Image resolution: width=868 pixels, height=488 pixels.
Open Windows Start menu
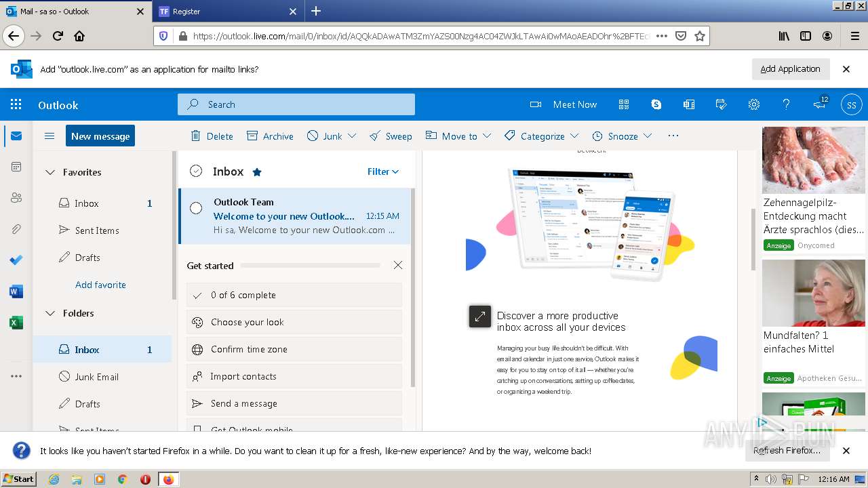[18, 479]
